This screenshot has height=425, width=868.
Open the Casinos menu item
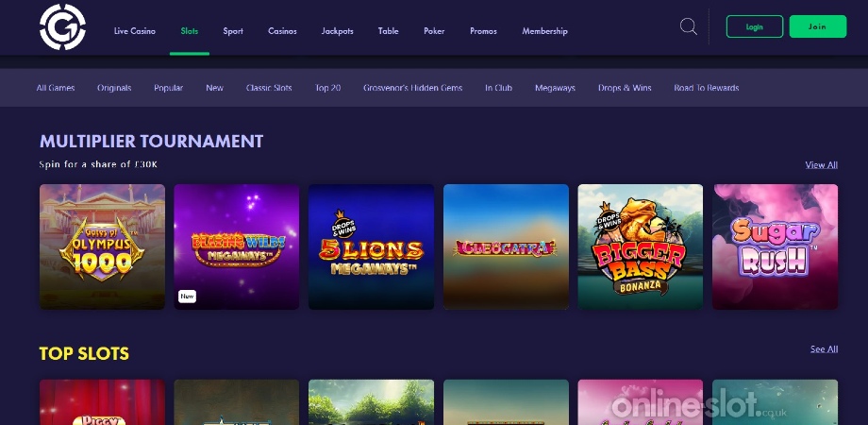(282, 31)
